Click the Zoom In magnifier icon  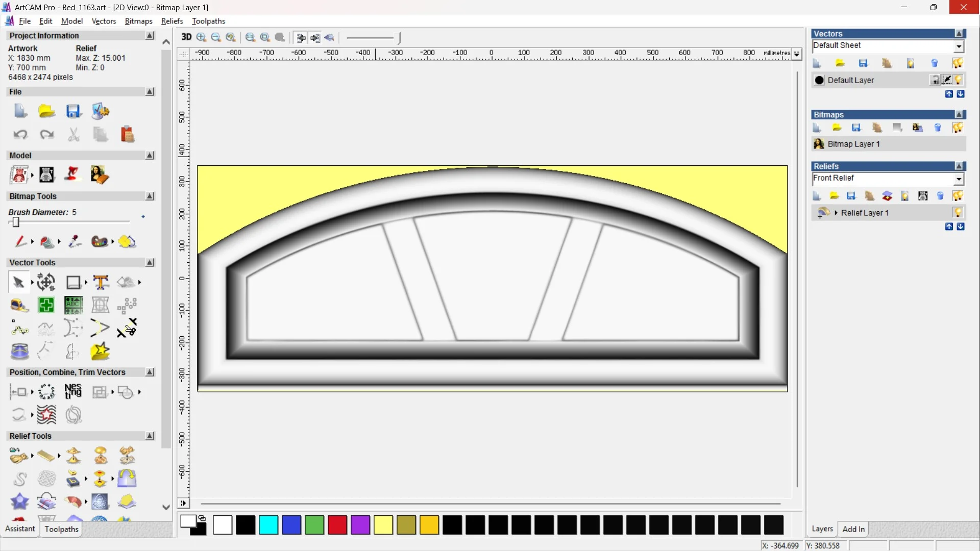tap(201, 37)
